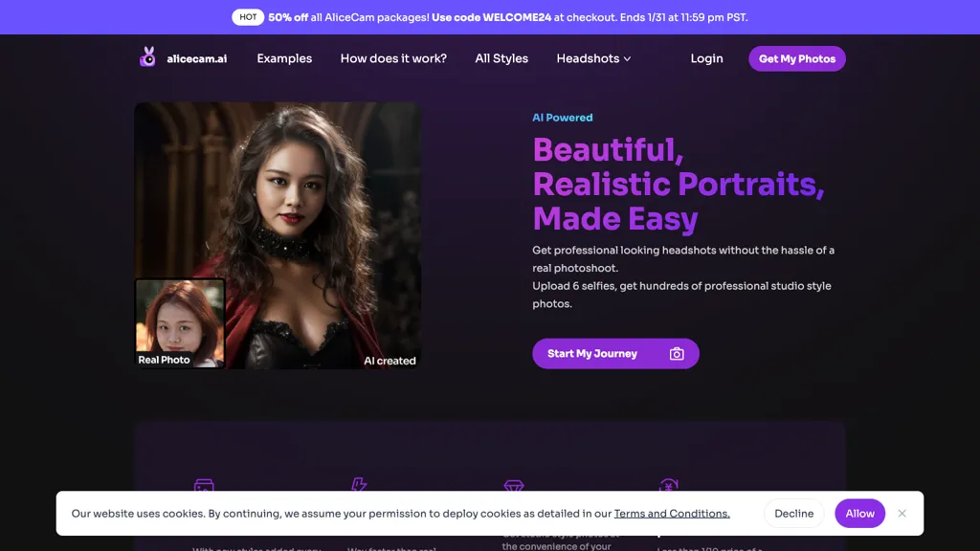The height and width of the screenshot is (551, 980).
Task: Click the Get My Photos button
Action: pos(796,58)
